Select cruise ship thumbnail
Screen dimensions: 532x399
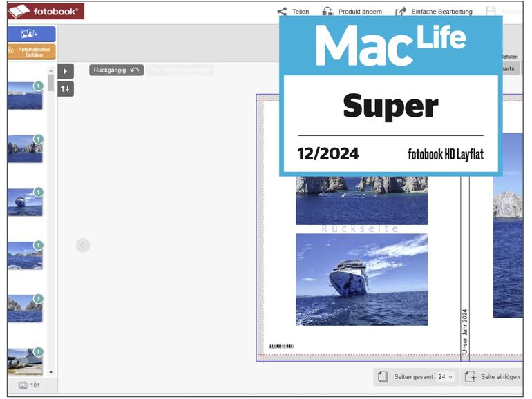(x=25, y=202)
